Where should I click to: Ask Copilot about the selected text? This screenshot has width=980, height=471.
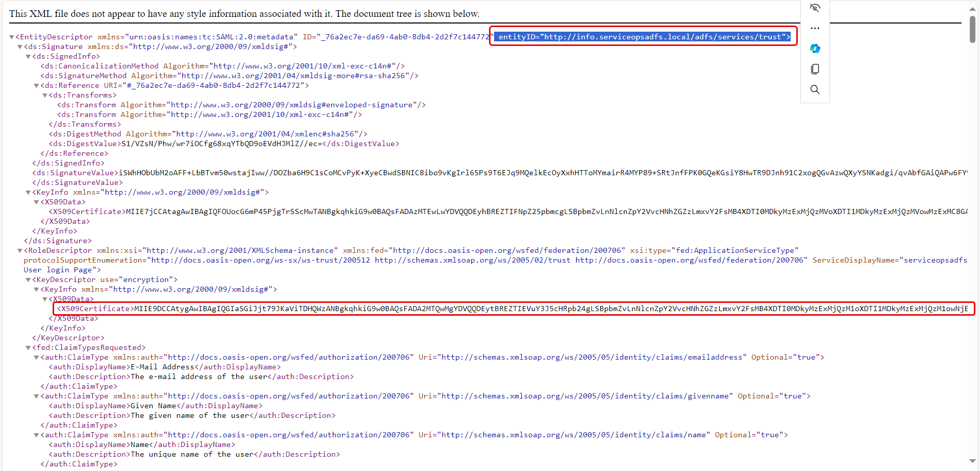coord(815,49)
